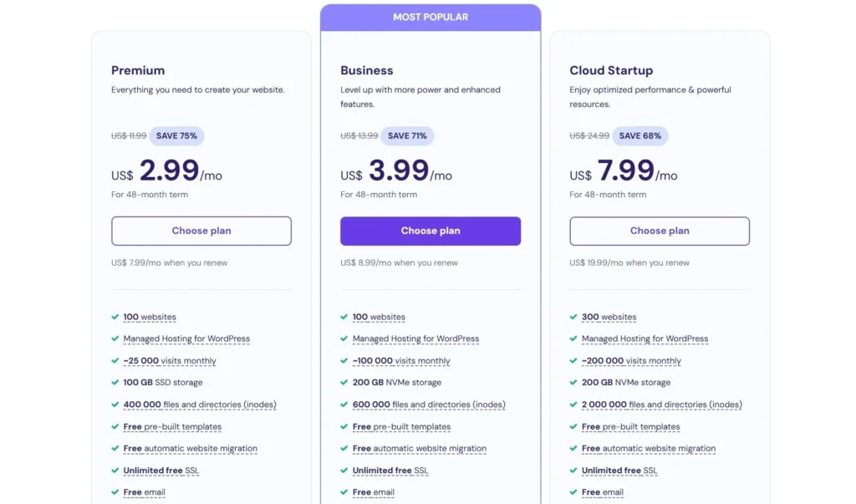The width and height of the screenshot is (856, 504).
Task: Click the SAVE 75% badge on Premium
Action: click(x=176, y=135)
